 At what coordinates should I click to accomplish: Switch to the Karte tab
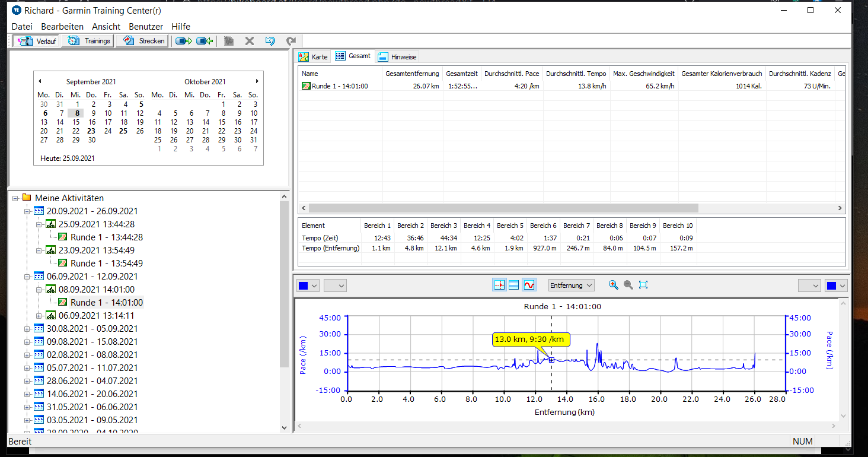(313, 57)
